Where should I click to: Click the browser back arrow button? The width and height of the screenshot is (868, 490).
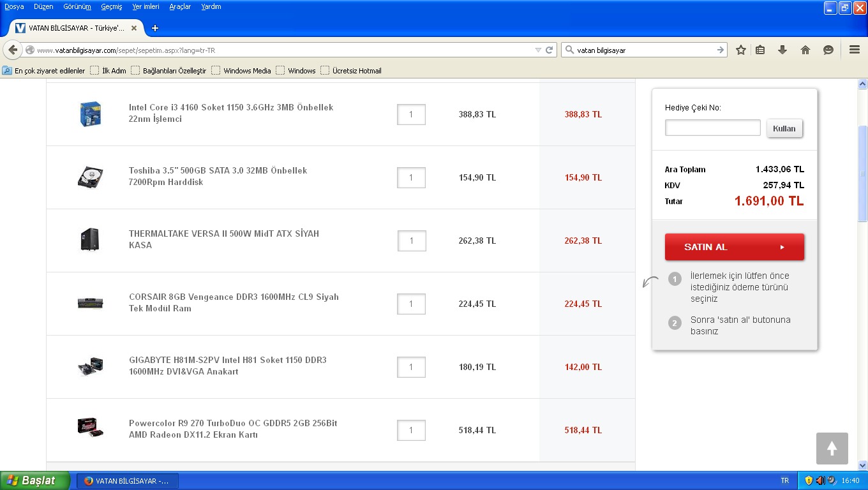(13, 50)
